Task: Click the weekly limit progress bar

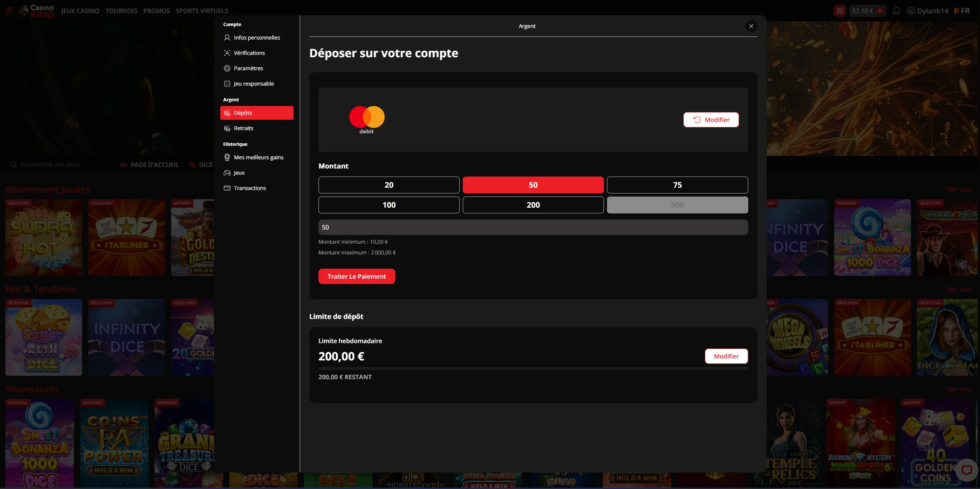Action: (x=533, y=368)
